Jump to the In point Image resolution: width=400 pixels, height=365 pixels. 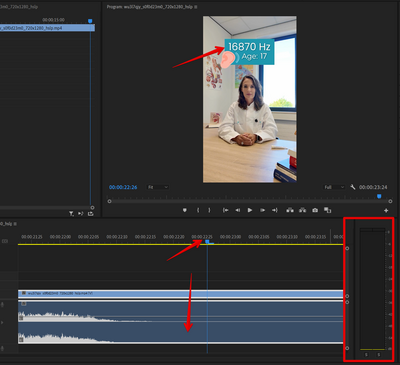click(226, 210)
